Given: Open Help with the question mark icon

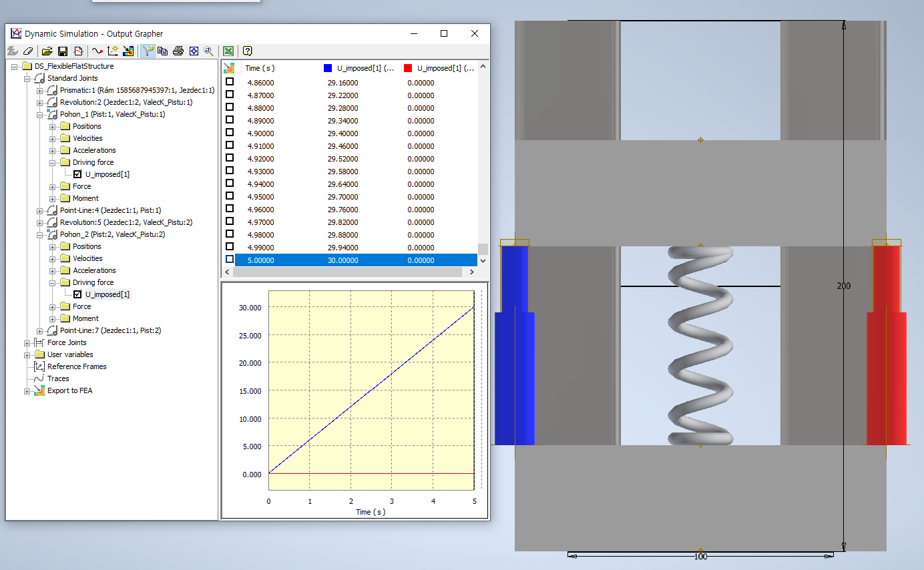Looking at the screenshot, I should click(x=247, y=51).
